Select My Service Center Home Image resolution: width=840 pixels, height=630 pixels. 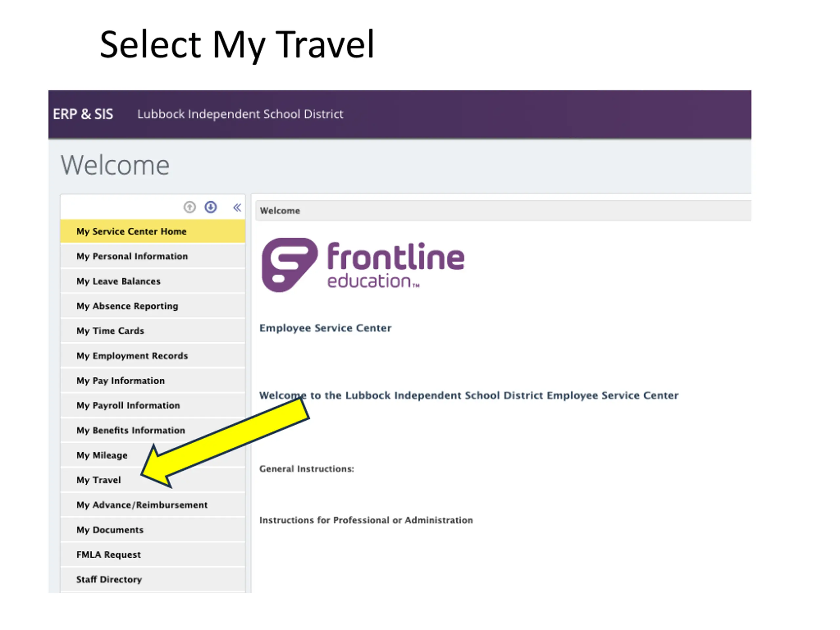coord(153,231)
